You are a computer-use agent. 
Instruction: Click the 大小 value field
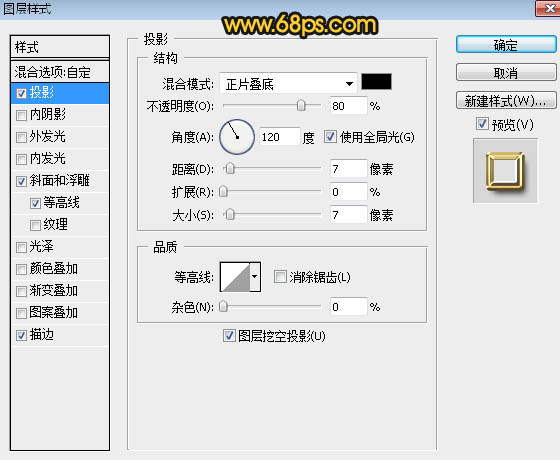tap(348, 215)
